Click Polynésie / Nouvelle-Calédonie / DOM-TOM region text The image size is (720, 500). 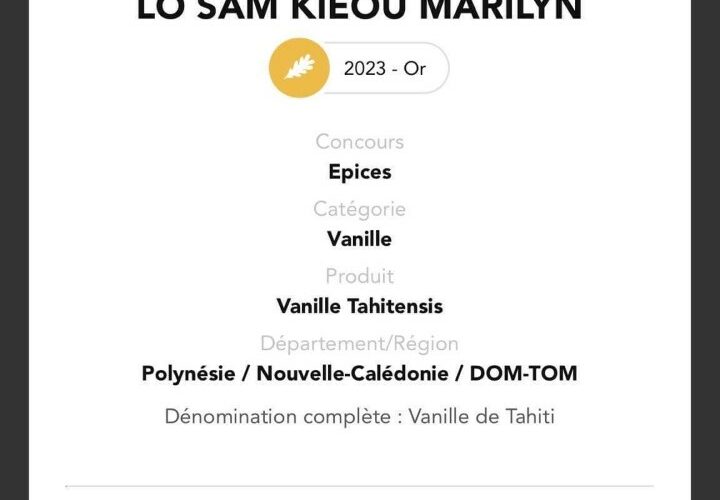point(360,374)
